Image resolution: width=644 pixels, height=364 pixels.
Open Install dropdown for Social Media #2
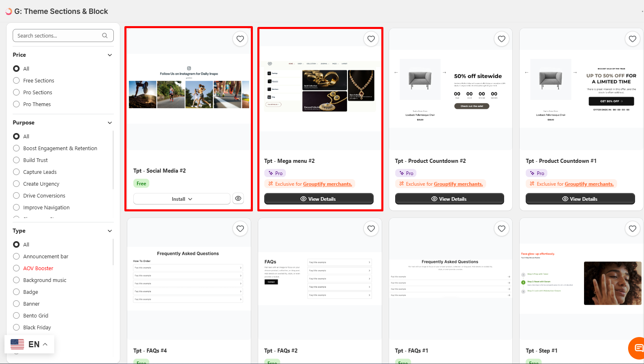click(x=182, y=199)
